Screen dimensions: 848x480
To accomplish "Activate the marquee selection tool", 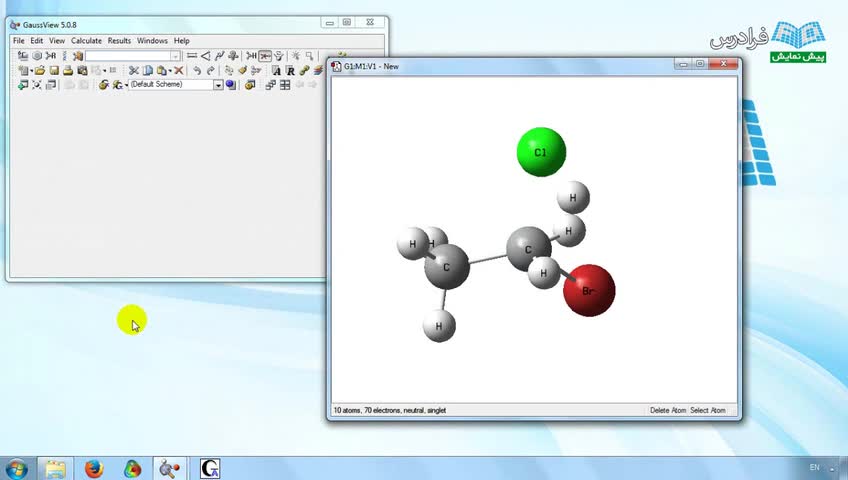I will (309, 56).
